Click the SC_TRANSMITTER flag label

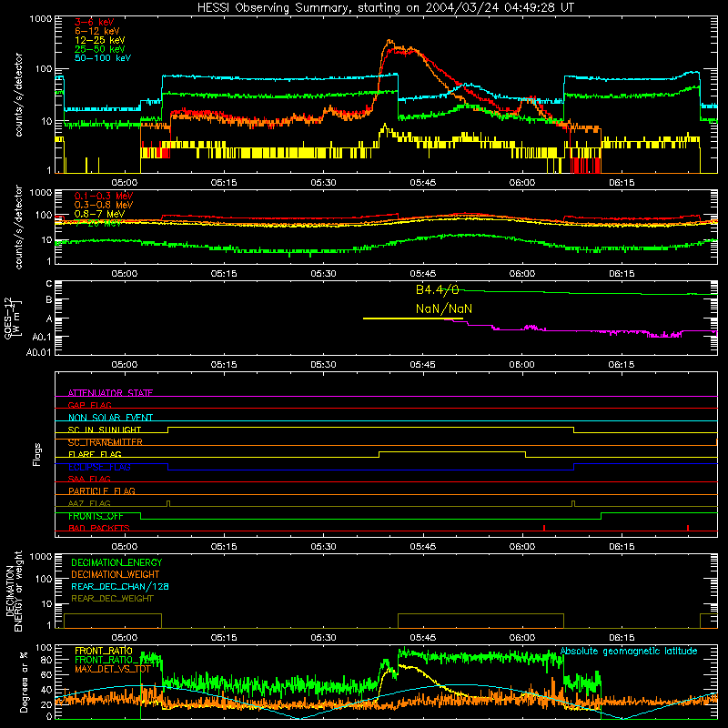click(106, 442)
